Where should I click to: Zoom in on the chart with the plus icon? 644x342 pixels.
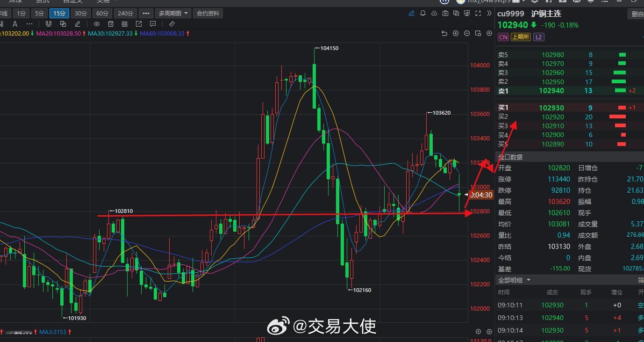point(456,33)
